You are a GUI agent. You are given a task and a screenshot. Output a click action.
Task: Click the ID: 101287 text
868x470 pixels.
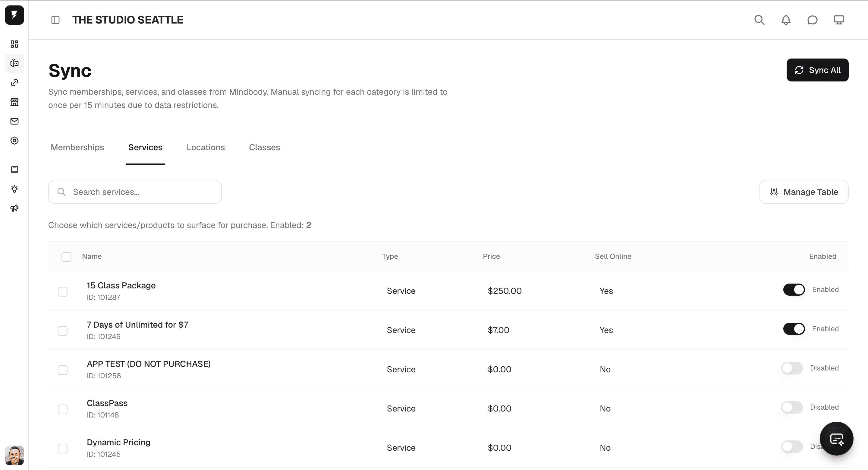103,297
